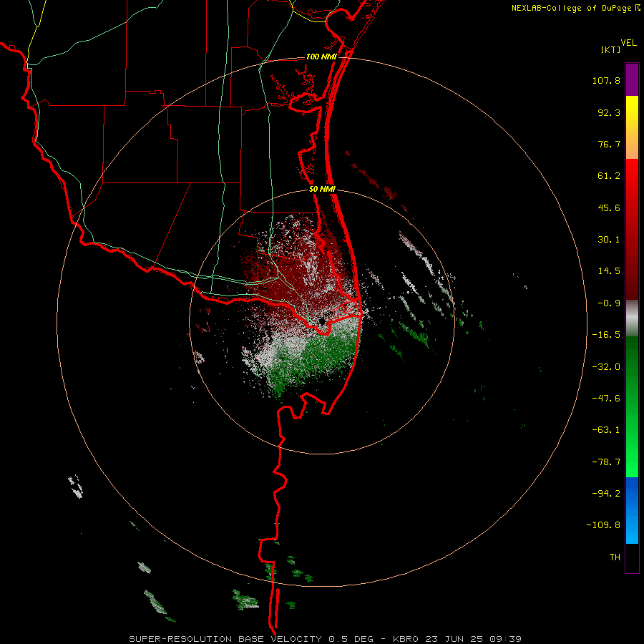
Task: Select the -78.7 scale value
Action: pyautogui.click(x=606, y=462)
